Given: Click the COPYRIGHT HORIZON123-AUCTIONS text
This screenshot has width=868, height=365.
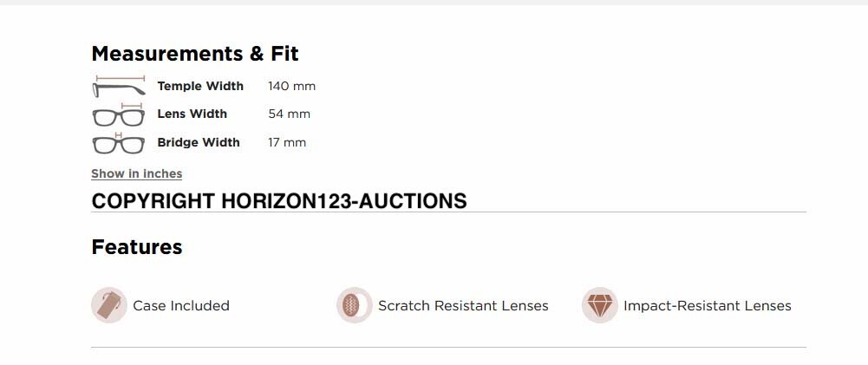Looking at the screenshot, I should [x=278, y=201].
